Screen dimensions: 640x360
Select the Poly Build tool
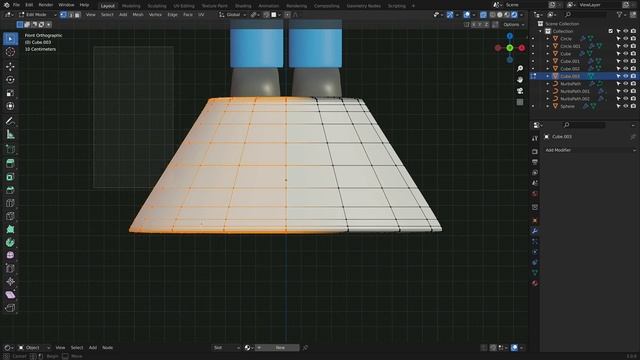pyautogui.click(x=10, y=229)
